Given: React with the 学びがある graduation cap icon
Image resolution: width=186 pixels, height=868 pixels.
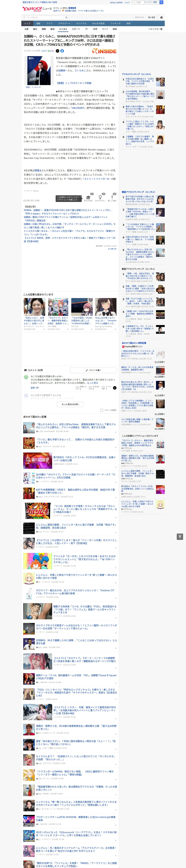Looking at the screenshot, I should pyautogui.click(x=89, y=198).
